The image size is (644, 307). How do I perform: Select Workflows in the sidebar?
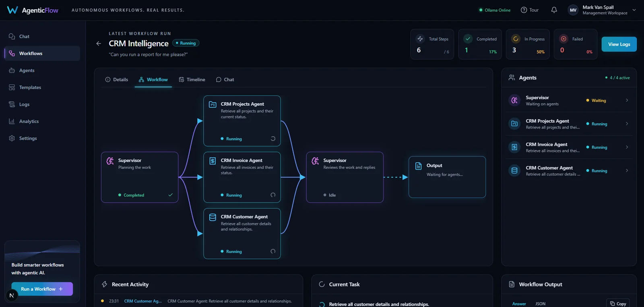tap(42, 53)
